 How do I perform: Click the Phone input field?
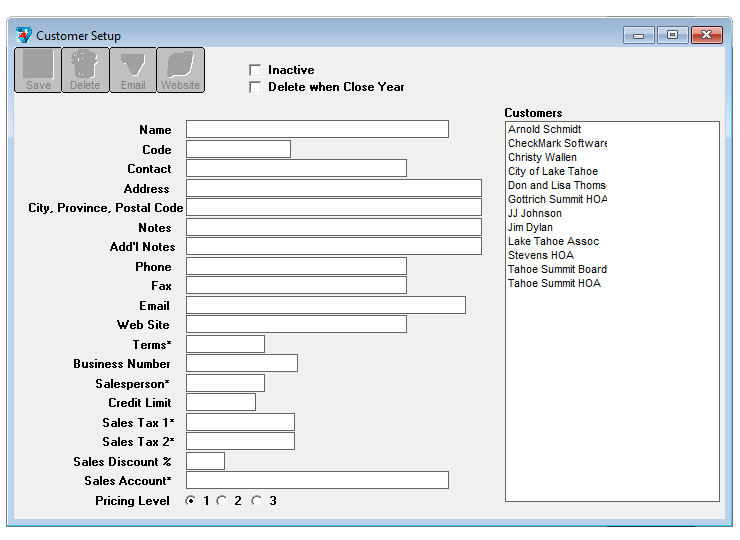(296, 266)
